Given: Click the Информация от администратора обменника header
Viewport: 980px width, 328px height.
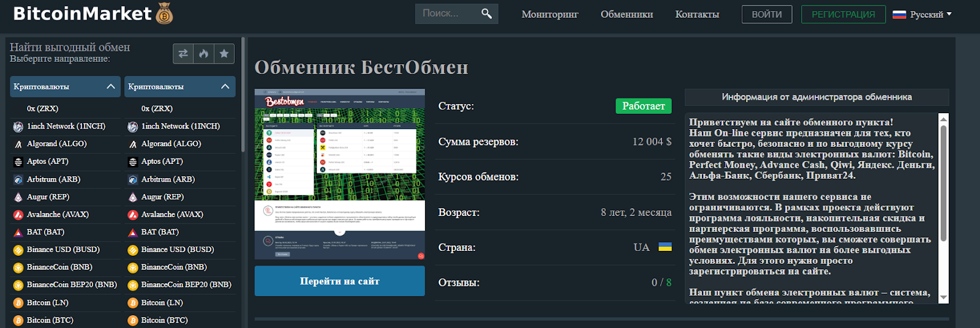Looking at the screenshot, I should [x=816, y=97].
